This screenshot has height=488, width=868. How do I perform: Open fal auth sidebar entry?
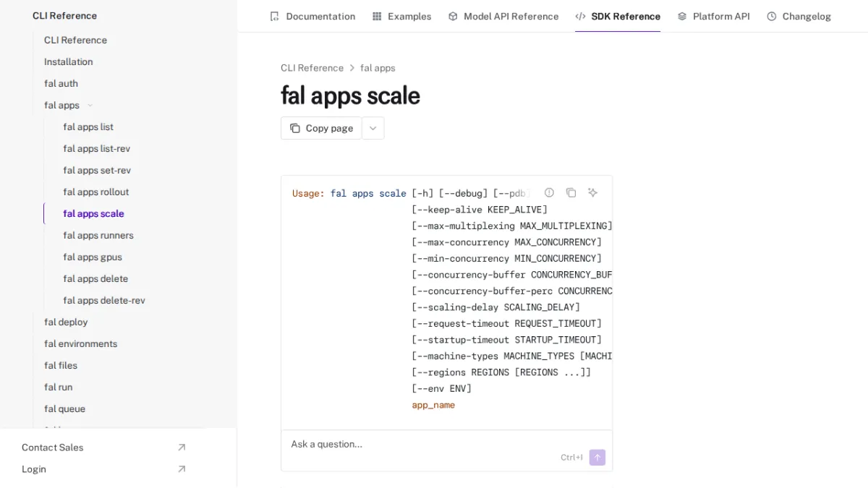point(61,83)
